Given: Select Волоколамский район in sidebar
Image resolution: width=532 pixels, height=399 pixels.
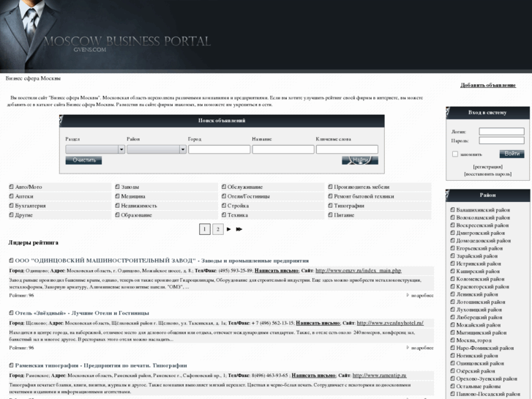Looking at the screenshot, I should (483, 217).
